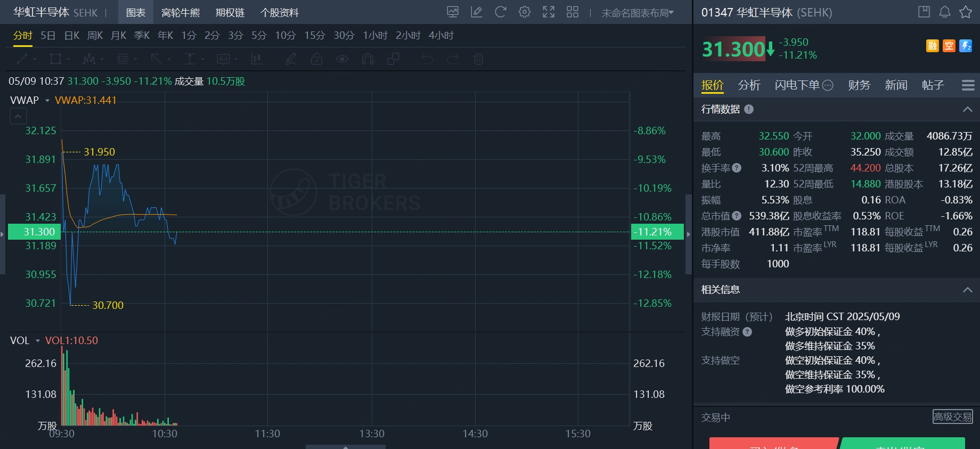
Task: Select the arrow drawing tool
Action: coord(156,59)
